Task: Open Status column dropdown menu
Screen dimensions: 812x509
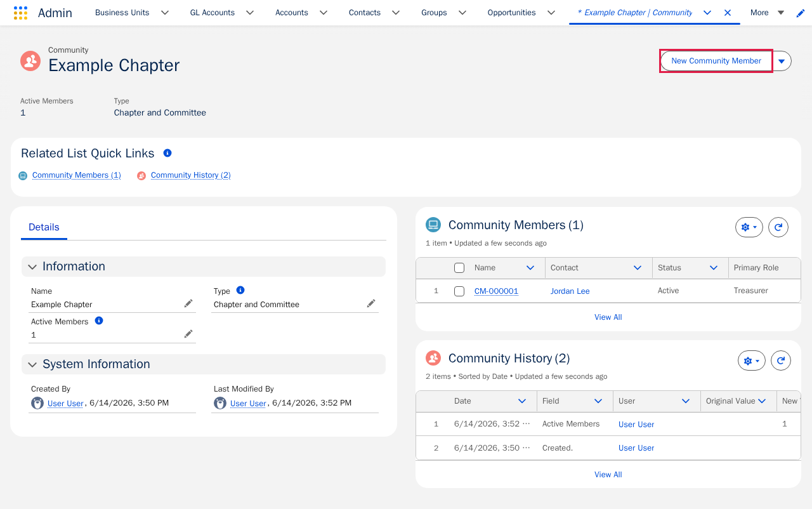Action: tap(714, 268)
